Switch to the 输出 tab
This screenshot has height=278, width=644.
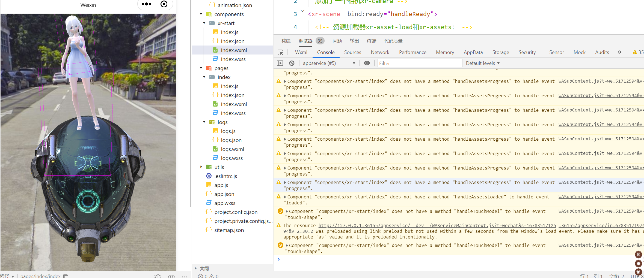click(x=354, y=41)
